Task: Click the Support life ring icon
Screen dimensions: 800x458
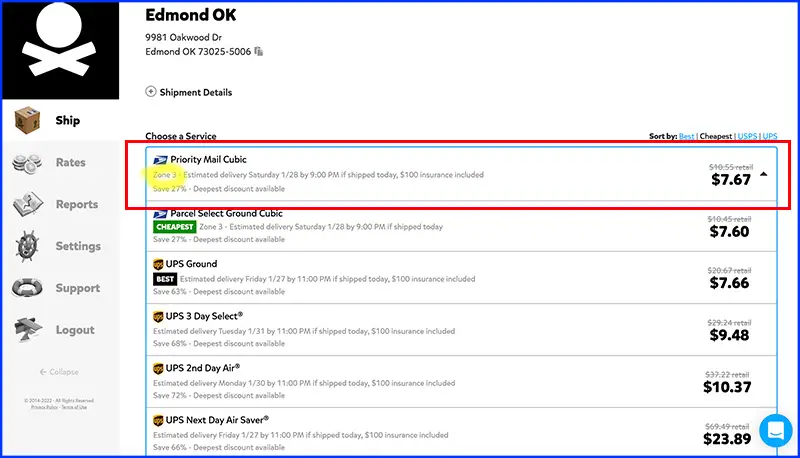Action: point(27,288)
